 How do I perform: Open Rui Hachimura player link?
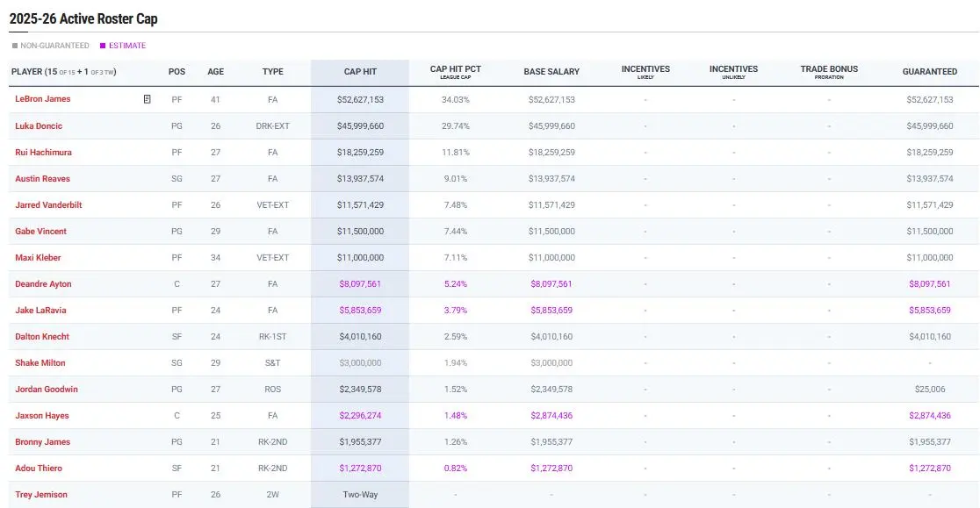43,153
